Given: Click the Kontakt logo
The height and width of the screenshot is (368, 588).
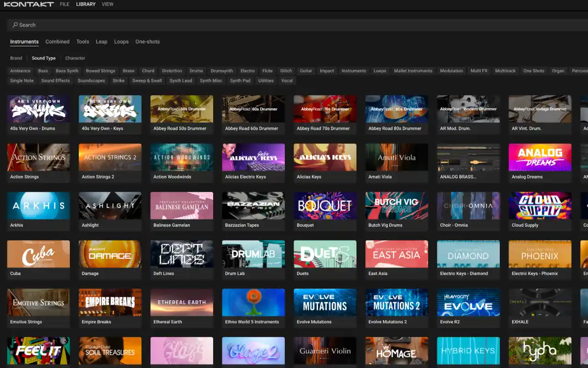Looking at the screenshot, I should pyautogui.click(x=28, y=4).
